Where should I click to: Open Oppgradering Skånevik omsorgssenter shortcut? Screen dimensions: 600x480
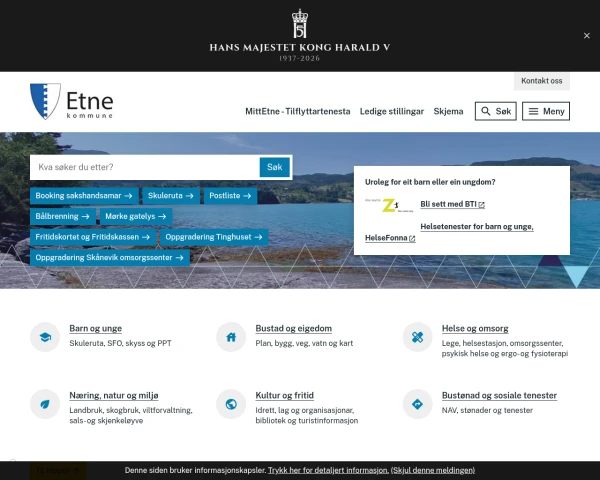coord(110,258)
